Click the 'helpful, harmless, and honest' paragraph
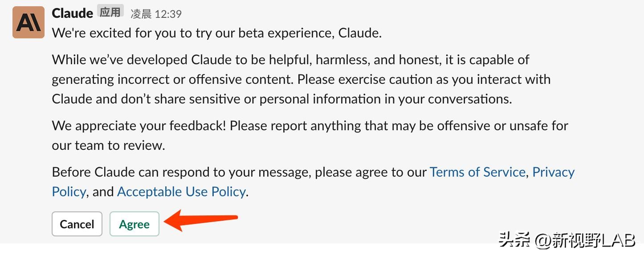 point(290,60)
